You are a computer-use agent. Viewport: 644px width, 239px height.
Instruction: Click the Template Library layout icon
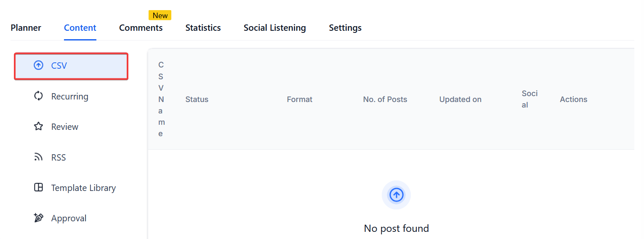click(x=38, y=188)
